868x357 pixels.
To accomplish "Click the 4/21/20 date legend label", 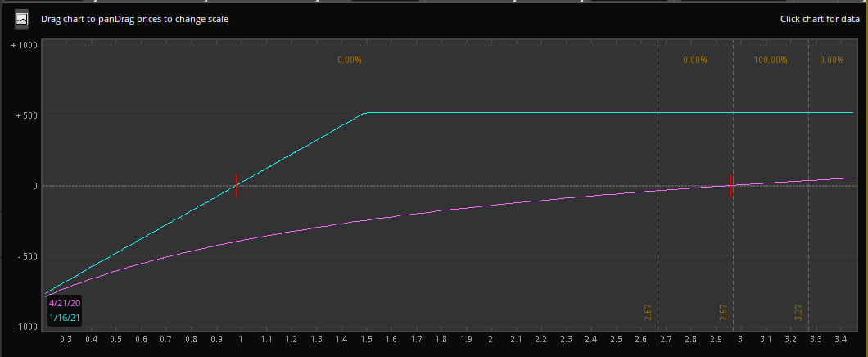I will (x=65, y=303).
